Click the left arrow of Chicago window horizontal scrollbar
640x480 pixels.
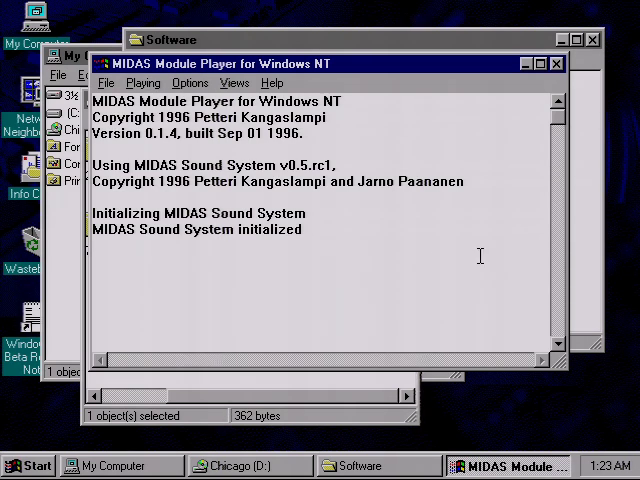[x=94, y=396]
